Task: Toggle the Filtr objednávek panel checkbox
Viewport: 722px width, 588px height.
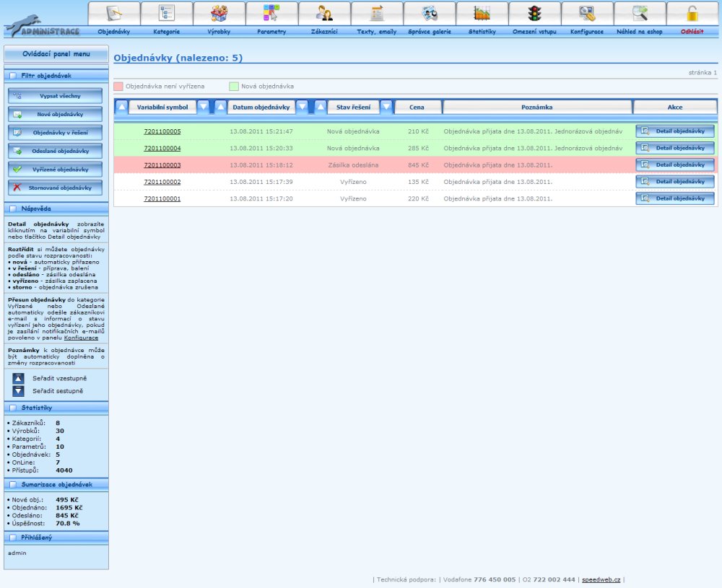Action: [x=13, y=76]
